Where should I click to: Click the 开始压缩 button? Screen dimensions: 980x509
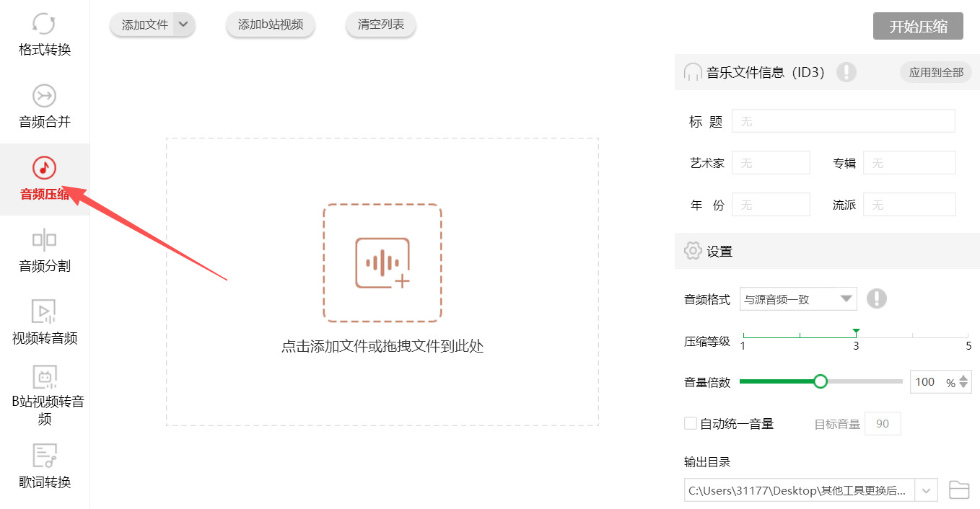coord(918,27)
